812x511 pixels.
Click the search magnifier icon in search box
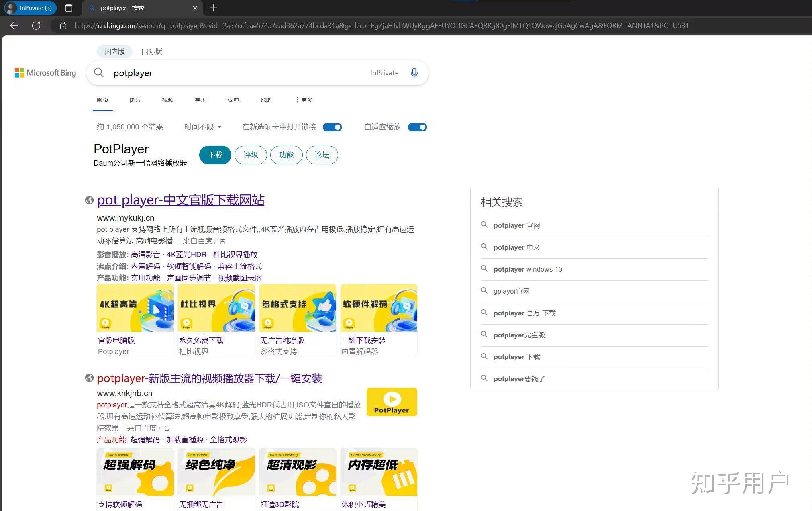(x=99, y=73)
